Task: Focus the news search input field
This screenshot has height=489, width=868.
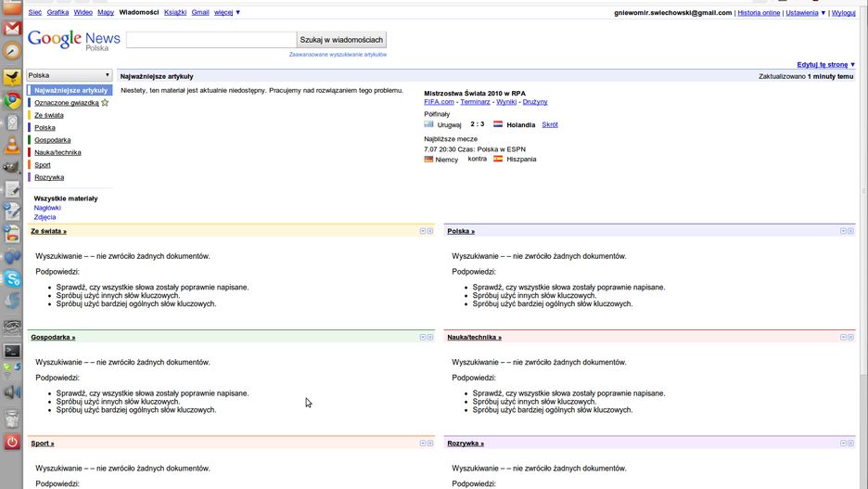Action: (211, 40)
